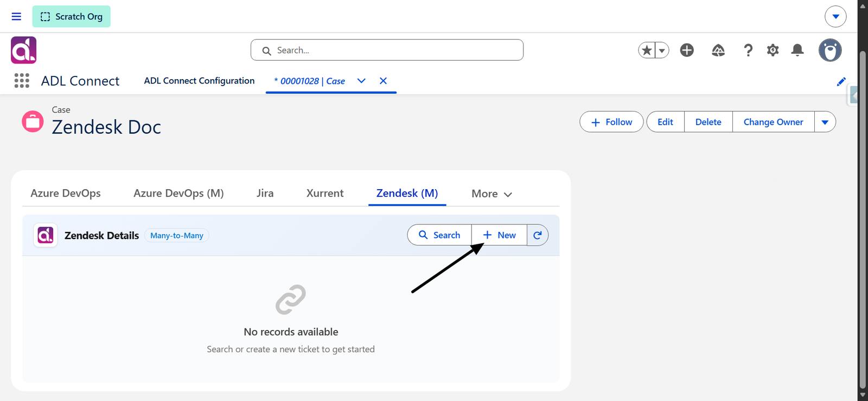Switch to the Xurrent tab
Image resolution: width=868 pixels, height=401 pixels.
(325, 193)
